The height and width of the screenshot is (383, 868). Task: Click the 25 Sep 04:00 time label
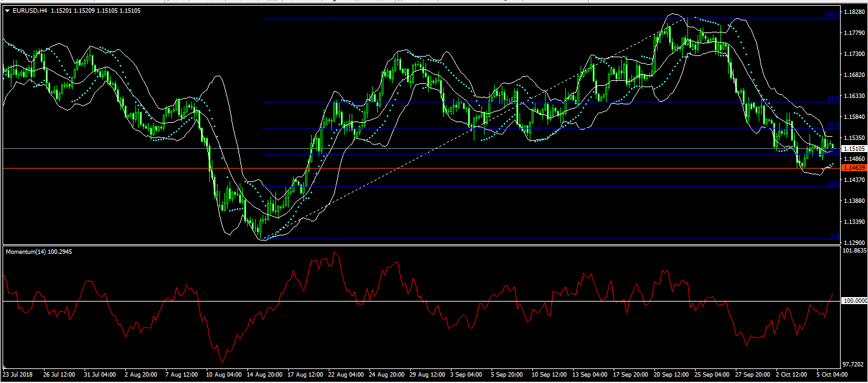pyautogui.click(x=713, y=375)
